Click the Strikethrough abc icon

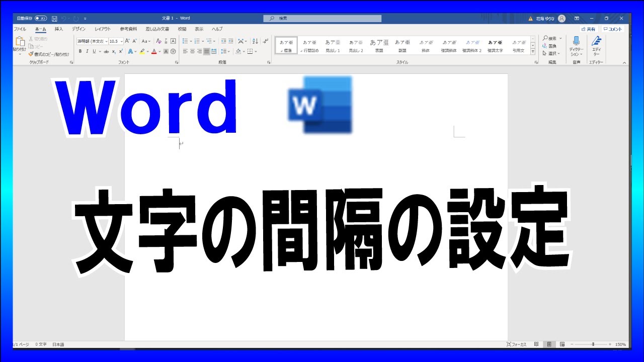tap(106, 51)
